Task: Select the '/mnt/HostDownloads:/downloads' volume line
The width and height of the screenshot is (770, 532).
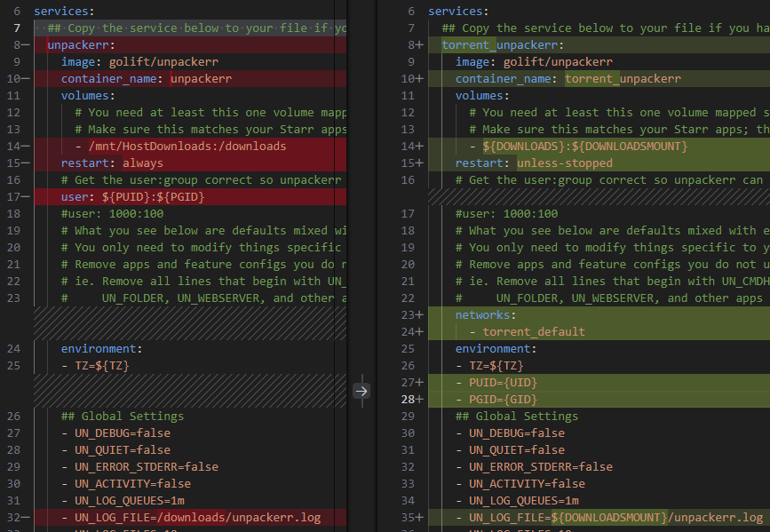Action: [x=180, y=147]
